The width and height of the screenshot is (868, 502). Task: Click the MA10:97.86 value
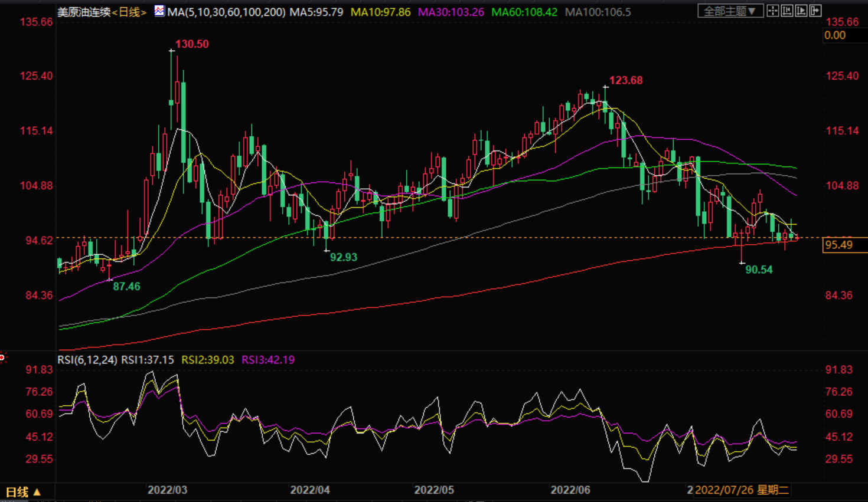[x=380, y=12]
